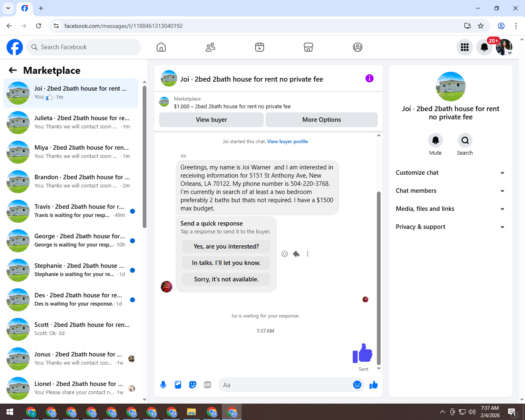Expand the Customize chat section
Image resolution: width=525 pixels, height=420 pixels.
tap(450, 173)
